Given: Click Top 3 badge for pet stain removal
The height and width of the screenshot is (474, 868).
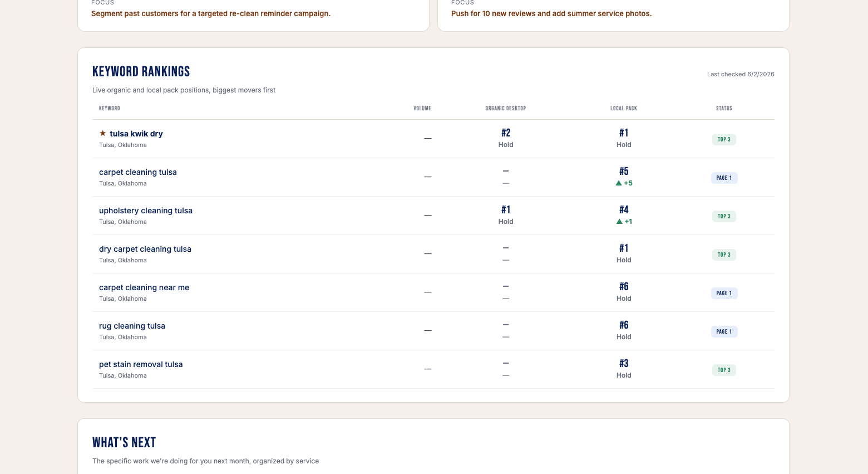Looking at the screenshot, I should coord(724,370).
